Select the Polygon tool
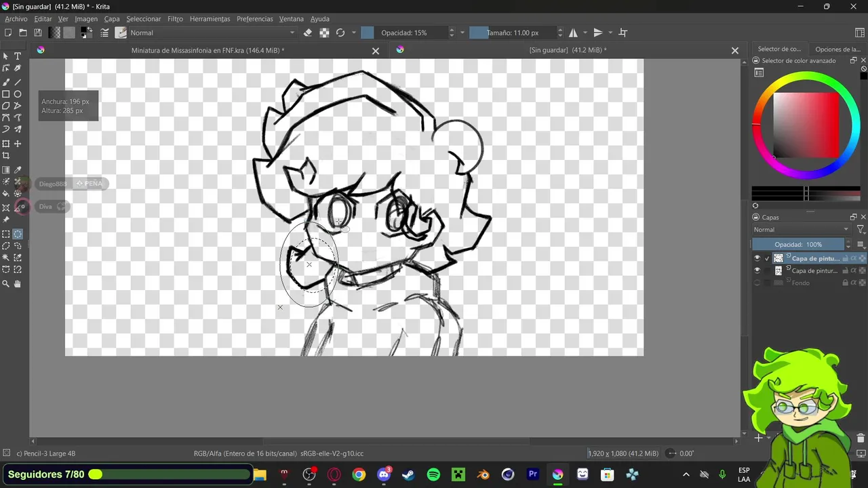This screenshot has width=868, height=488. tap(6, 106)
